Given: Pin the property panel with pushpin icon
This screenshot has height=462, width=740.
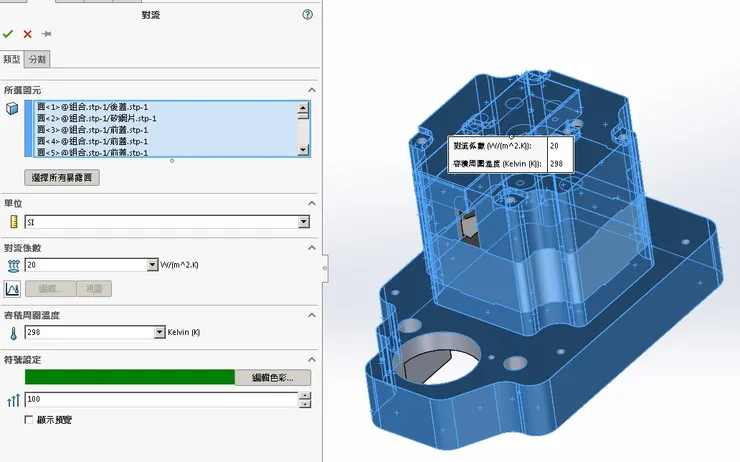Looking at the screenshot, I should (x=46, y=34).
